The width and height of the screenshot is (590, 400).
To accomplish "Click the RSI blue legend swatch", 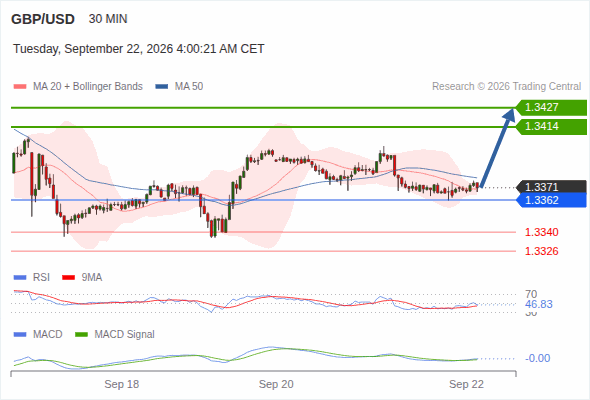I will click(20, 278).
